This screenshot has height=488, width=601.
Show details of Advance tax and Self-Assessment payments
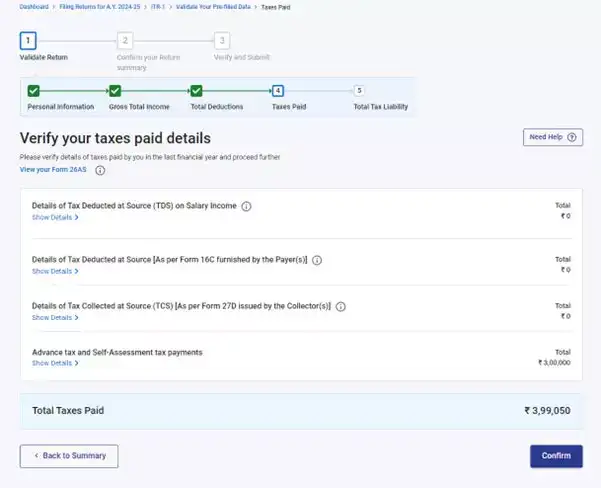pos(55,363)
